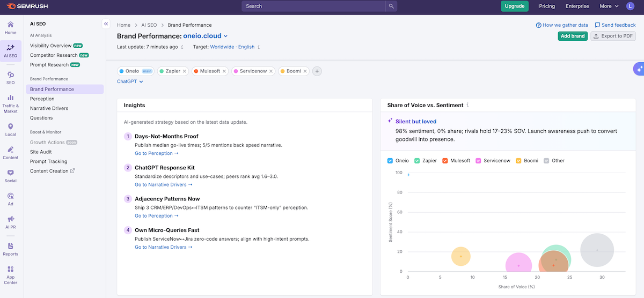This screenshot has width=644, height=298.
Task: Click Export to PDF button
Action: (x=613, y=36)
